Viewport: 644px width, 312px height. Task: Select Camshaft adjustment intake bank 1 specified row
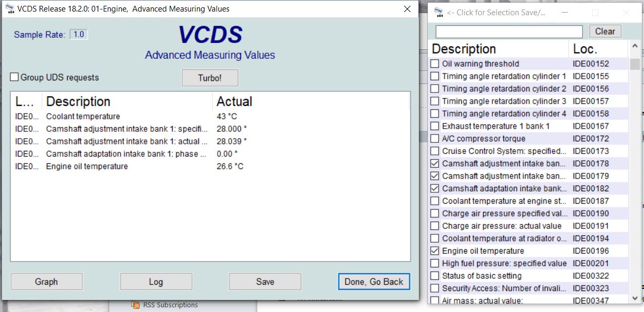pyautogui.click(x=210, y=129)
